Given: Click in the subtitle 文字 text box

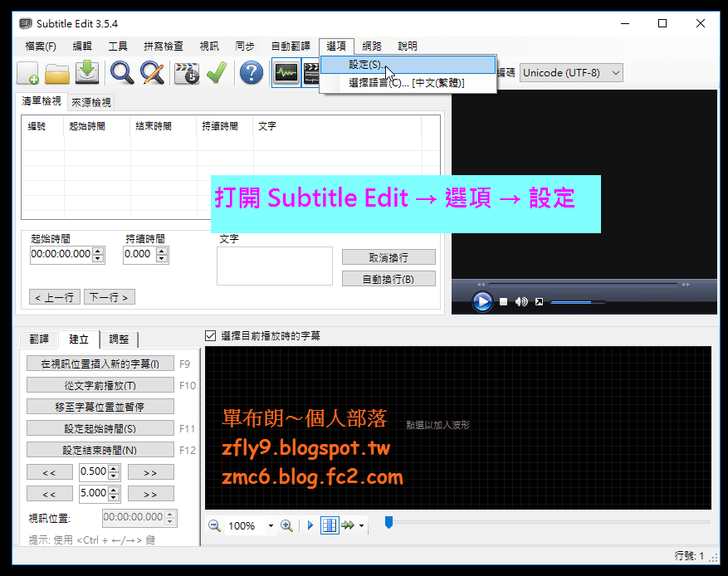Looking at the screenshot, I should point(275,266).
